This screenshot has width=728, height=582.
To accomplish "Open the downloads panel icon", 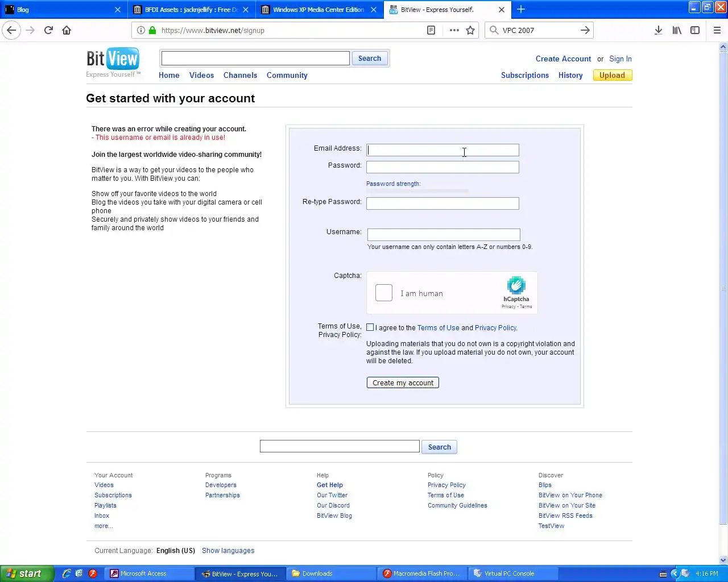I will pyautogui.click(x=658, y=30).
